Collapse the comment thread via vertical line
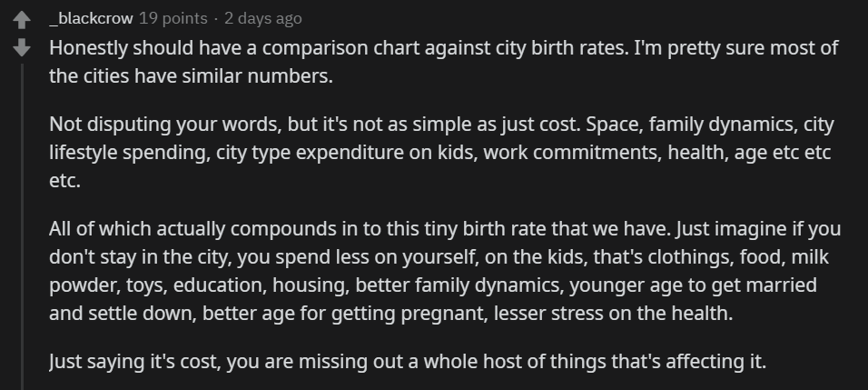 pyautogui.click(x=22, y=226)
